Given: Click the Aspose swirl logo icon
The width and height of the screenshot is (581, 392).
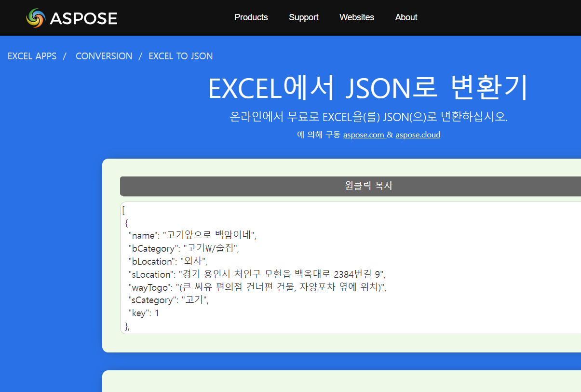Looking at the screenshot, I should point(36,18).
